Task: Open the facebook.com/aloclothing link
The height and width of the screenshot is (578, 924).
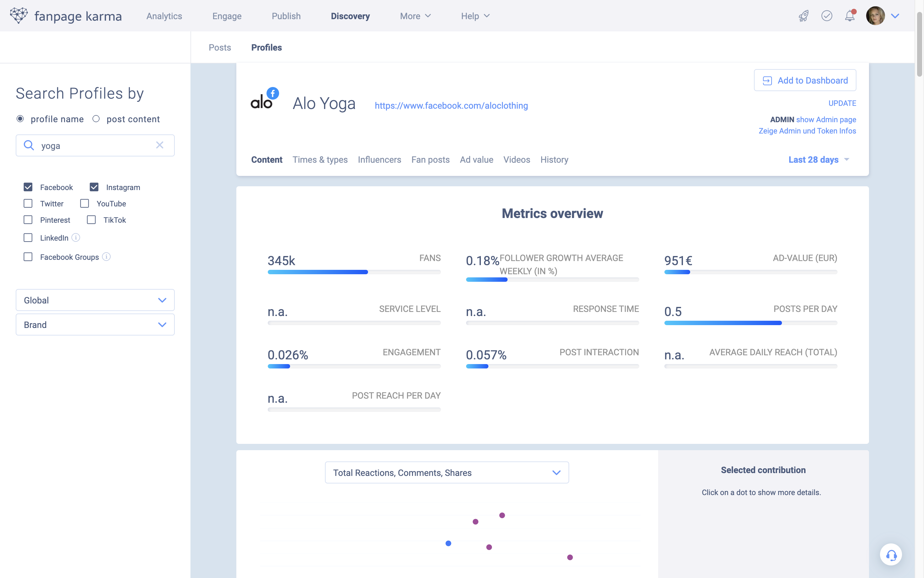Action: click(x=451, y=106)
